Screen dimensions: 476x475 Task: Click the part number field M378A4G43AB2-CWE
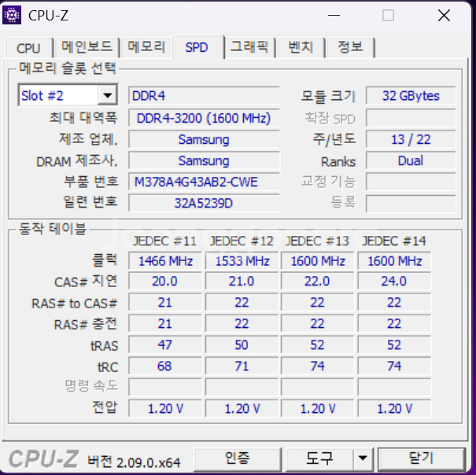coord(203,182)
